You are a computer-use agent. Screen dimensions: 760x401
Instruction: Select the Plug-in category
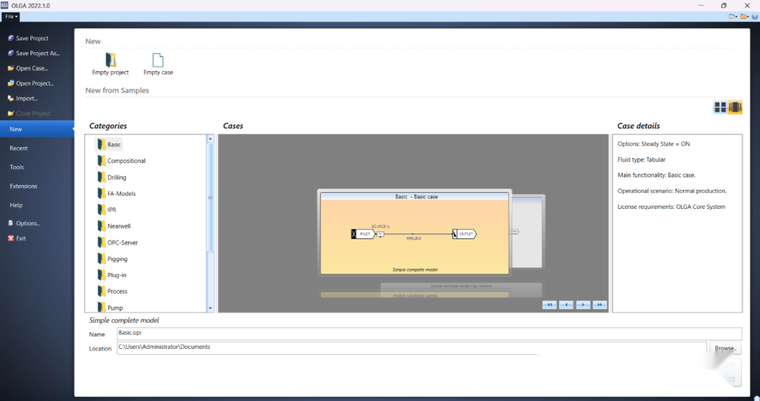pyautogui.click(x=112, y=275)
